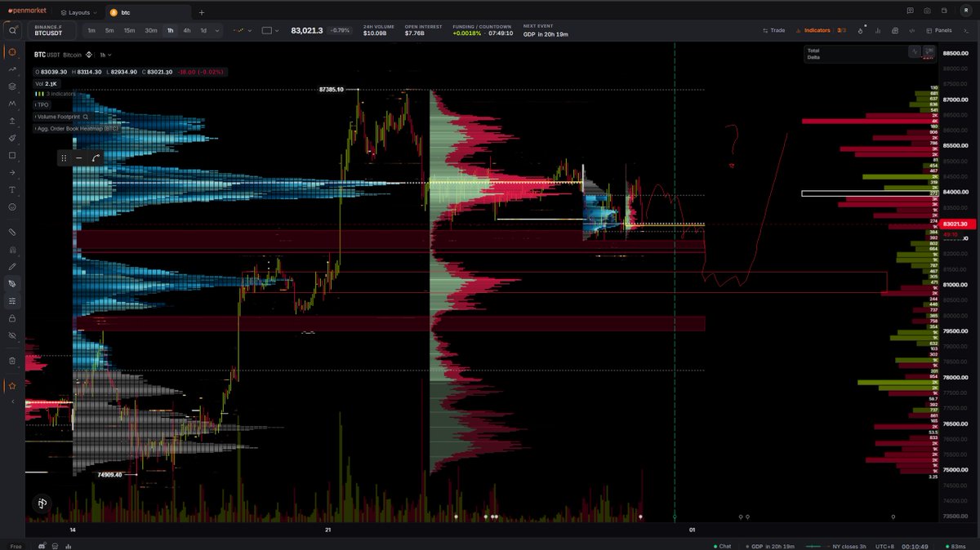Select the trend line drawing tool

12,69
